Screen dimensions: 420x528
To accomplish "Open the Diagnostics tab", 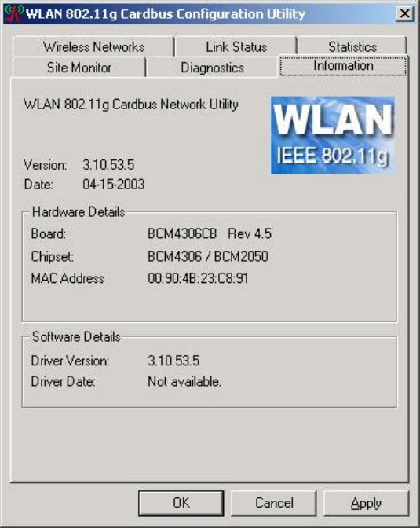I will [x=213, y=68].
